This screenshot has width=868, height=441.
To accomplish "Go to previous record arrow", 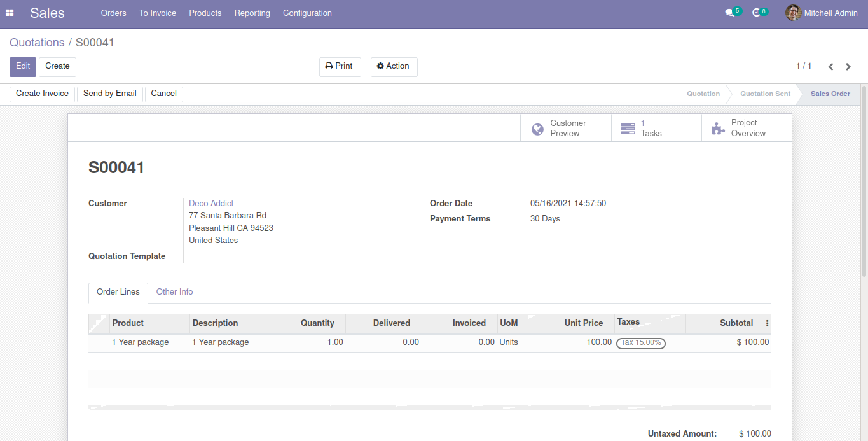I will point(830,67).
